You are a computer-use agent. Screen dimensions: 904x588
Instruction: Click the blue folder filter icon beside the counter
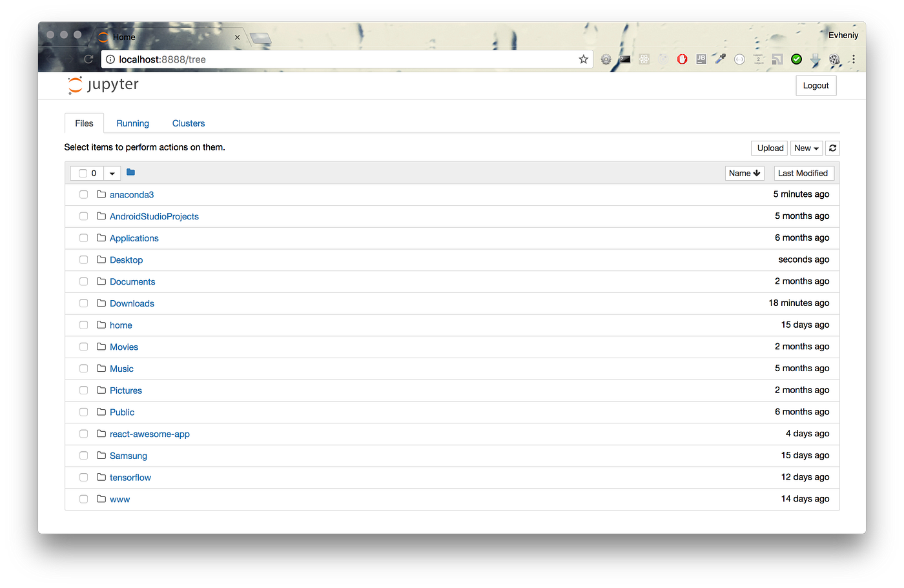coord(130,172)
